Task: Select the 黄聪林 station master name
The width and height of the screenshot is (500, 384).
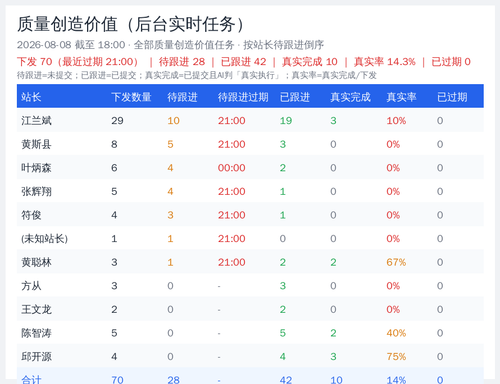Action: click(x=36, y=262)
